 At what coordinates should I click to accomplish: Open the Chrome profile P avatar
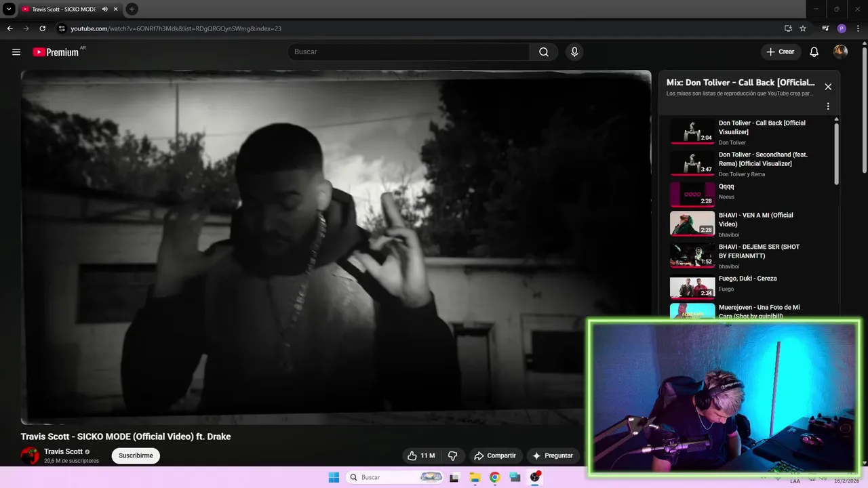(x=842, y=28)
